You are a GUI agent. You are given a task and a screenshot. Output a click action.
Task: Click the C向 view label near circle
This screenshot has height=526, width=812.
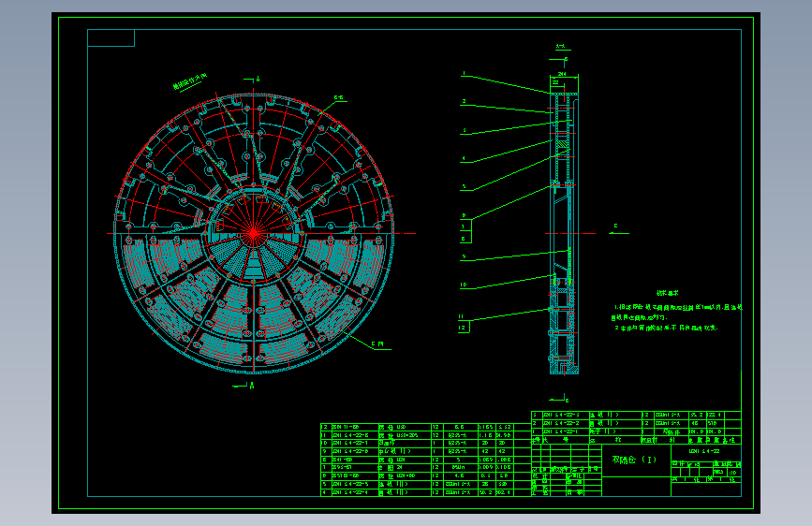click(x=377, y=344)
